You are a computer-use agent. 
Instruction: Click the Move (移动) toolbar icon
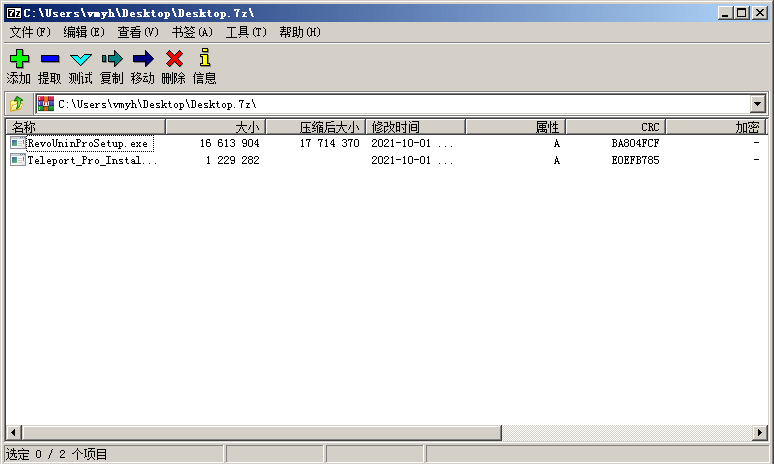[x=142, y=60]
